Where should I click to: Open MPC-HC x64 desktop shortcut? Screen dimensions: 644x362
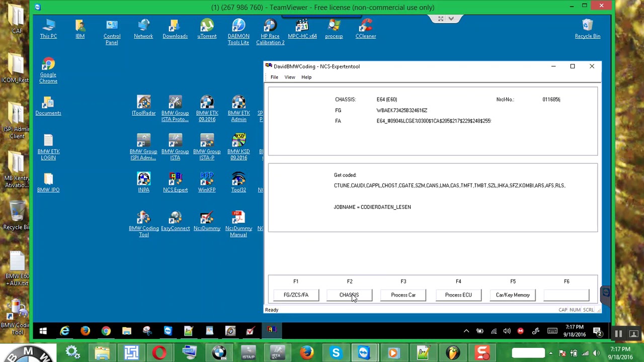tap(302, 29)
